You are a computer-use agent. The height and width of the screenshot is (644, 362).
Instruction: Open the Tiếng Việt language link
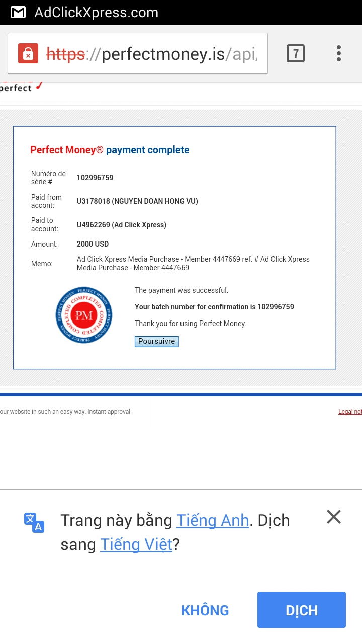(136, 544)
